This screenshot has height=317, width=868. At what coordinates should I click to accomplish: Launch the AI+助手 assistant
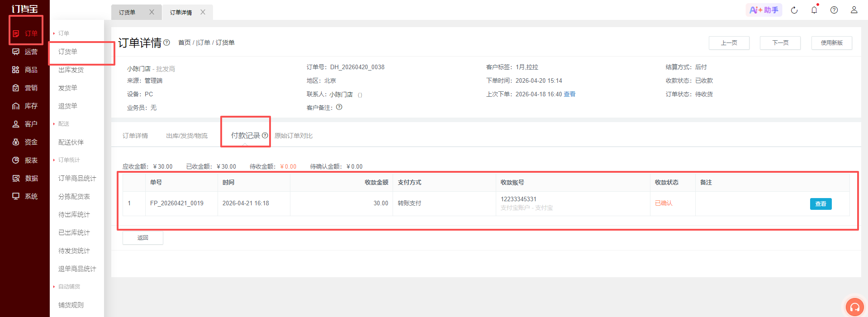click(764, 10)
